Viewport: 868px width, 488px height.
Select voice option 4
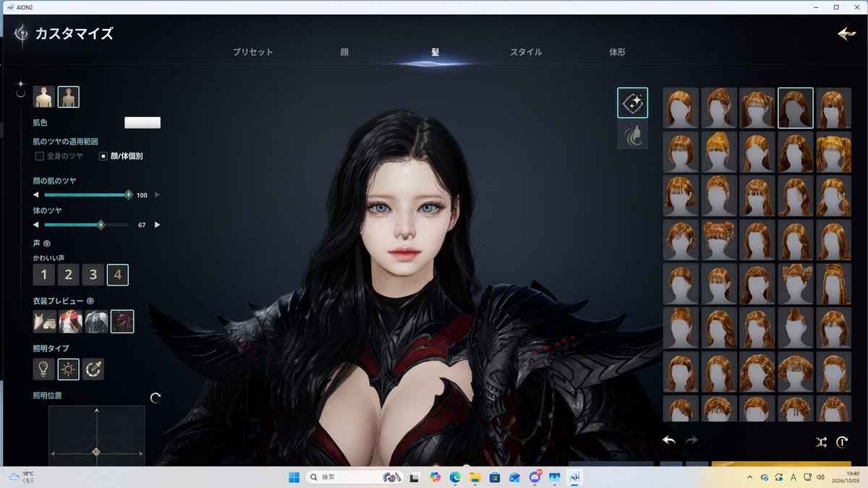pyautogui.click(x=118, y=274)
